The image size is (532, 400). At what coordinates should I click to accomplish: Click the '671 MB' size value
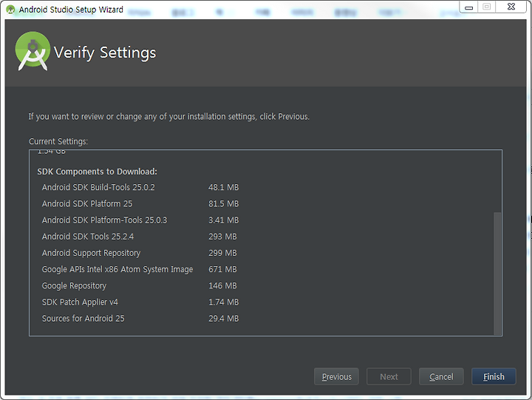pyautogui.click(x=222, y=269)
